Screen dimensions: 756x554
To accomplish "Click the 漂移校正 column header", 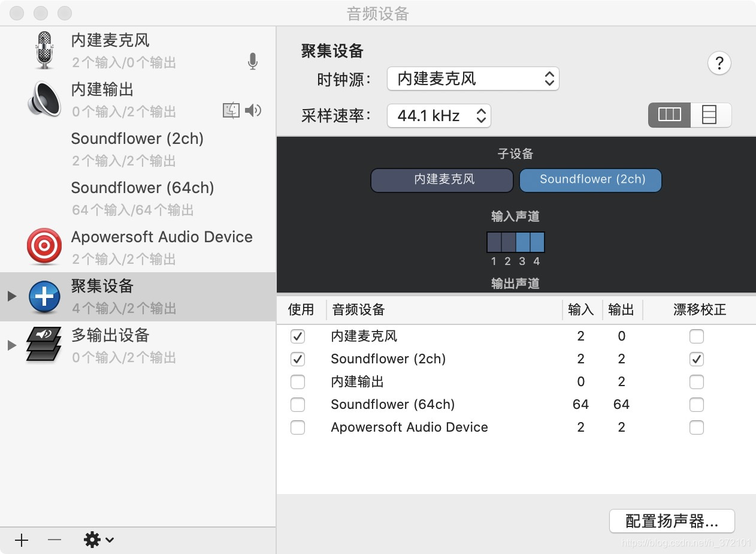I will coord(700,309).
